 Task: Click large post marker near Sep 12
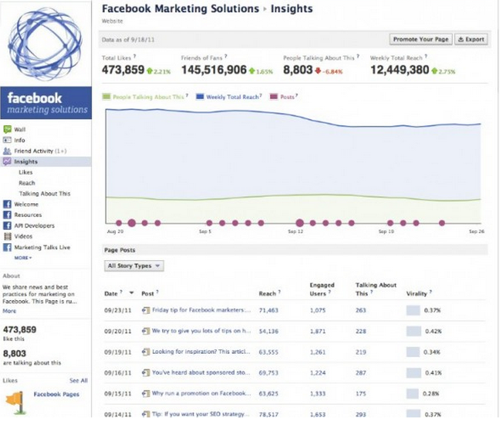point(303,225)
